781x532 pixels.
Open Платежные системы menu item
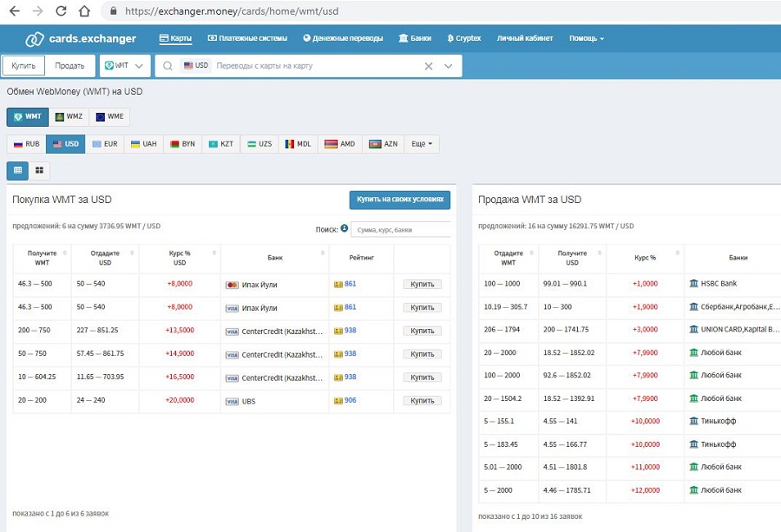pos(247,38)
